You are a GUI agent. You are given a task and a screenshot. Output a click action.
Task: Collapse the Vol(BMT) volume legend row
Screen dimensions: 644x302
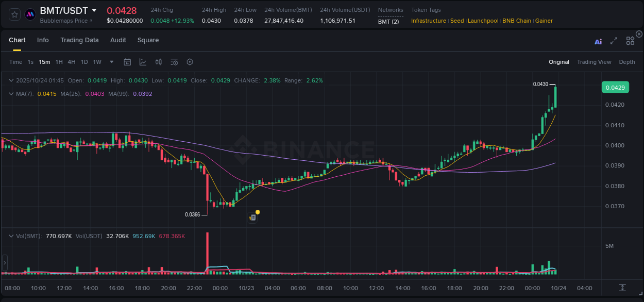coord(10,235)
